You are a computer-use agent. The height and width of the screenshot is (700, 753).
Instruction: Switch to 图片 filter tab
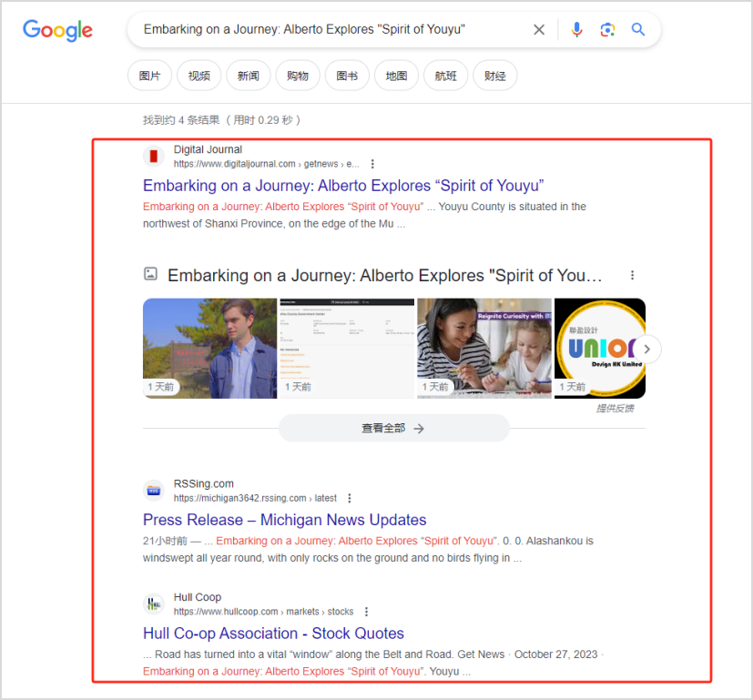149,76
